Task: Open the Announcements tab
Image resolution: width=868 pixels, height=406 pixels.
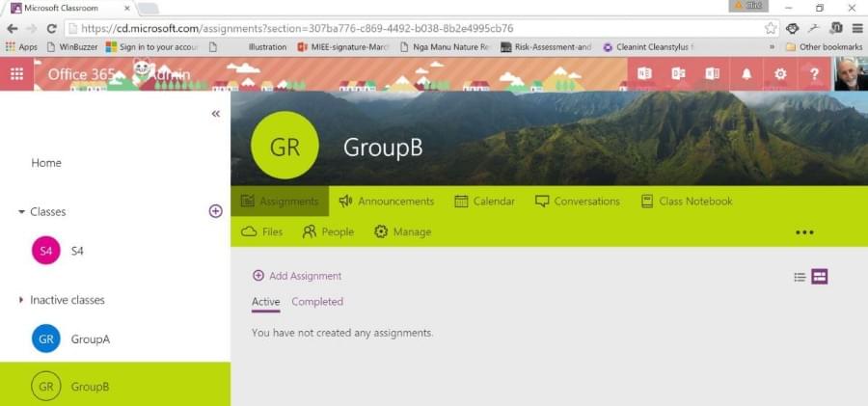Action: [x=387, y=201]
